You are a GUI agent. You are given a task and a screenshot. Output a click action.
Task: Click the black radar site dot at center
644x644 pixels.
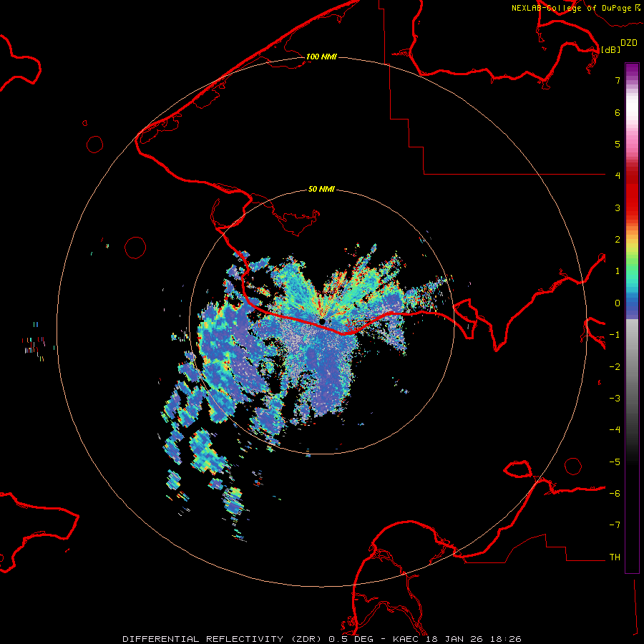[x=322, y=321]
